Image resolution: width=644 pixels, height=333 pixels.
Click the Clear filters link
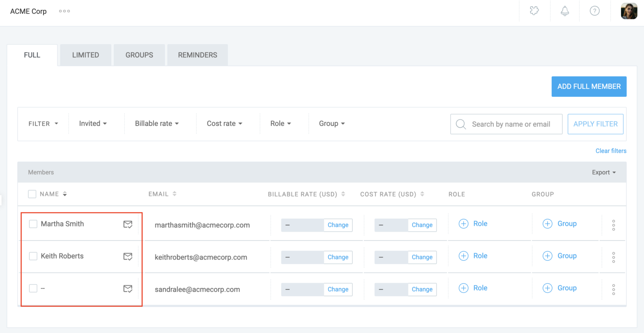click(611, 151)
